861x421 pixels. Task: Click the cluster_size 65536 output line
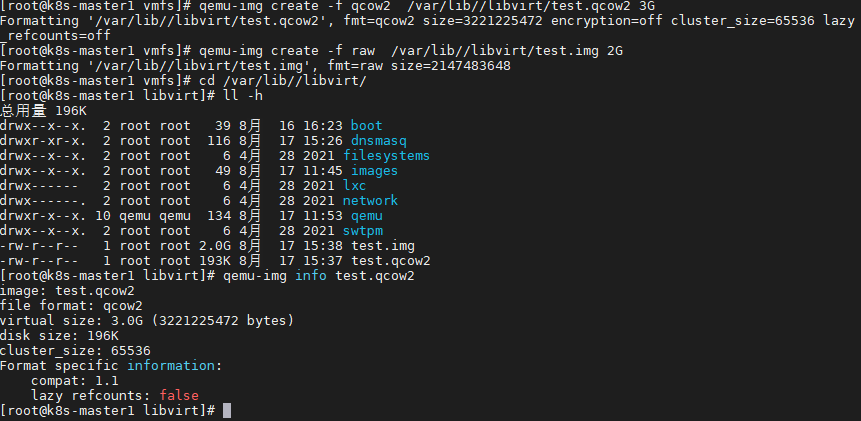[x=75, y=351]
